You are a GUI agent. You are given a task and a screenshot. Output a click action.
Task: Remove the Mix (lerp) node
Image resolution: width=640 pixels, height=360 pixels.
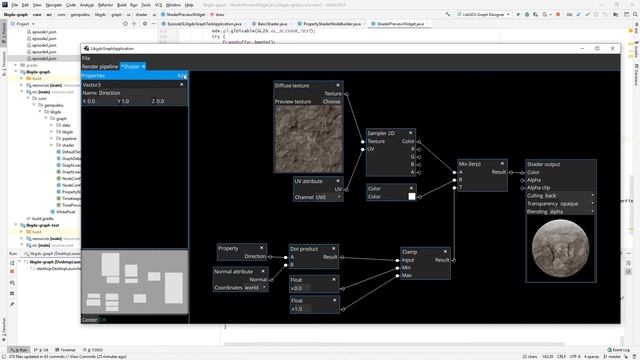click(x=502, y=164)
